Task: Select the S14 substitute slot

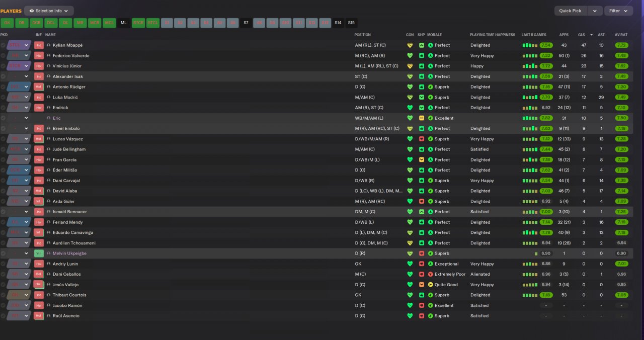Action: (338, 23)
